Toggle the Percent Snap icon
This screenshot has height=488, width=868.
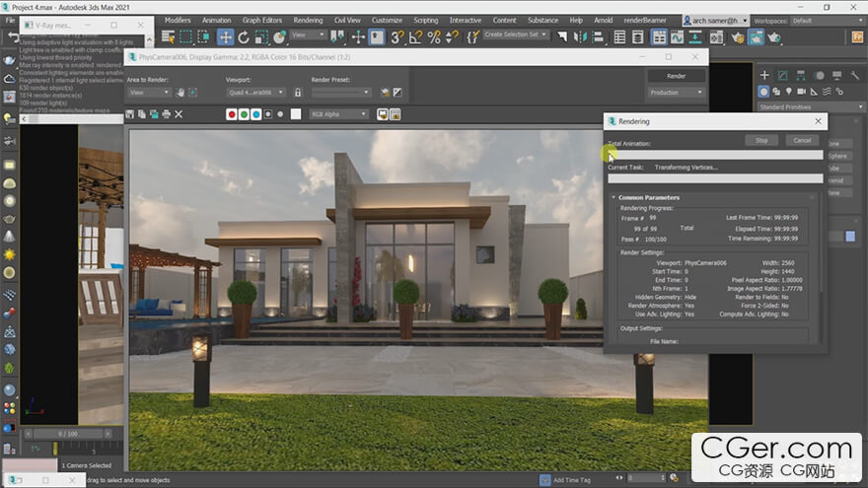click(434, 37)
